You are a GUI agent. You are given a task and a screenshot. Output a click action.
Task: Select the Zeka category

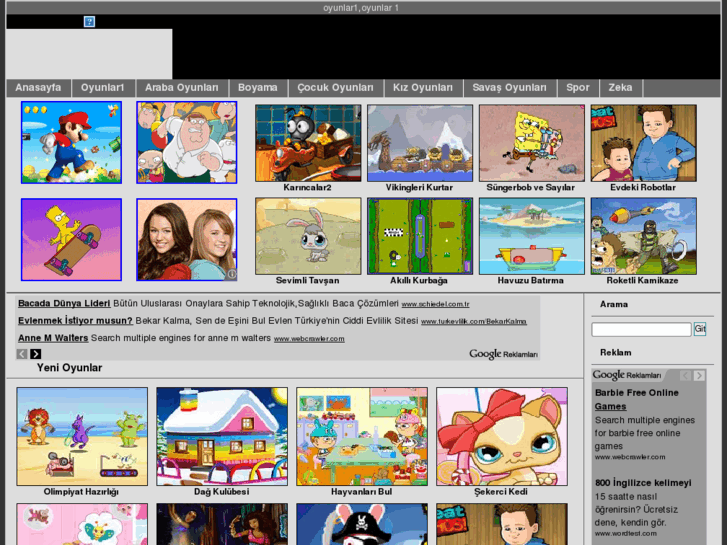pyautogui.click(x=621, y=88)
